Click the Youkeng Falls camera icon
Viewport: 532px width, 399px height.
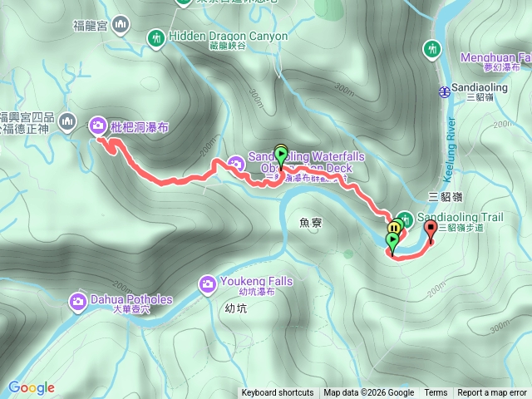(207, 285)
